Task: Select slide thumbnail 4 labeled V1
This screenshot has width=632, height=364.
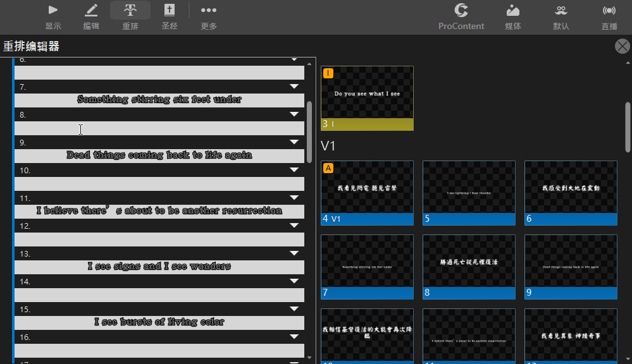Action: [x=368, y=192]
